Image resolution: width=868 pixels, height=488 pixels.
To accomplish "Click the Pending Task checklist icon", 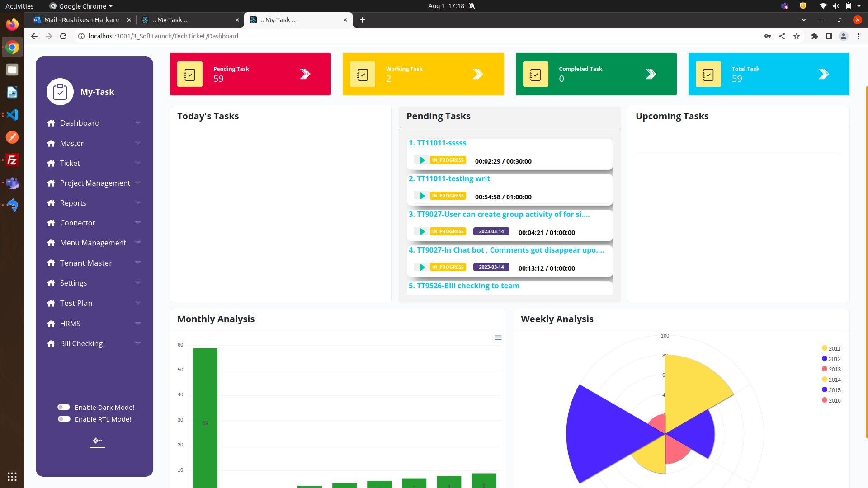I will (190, 74).
